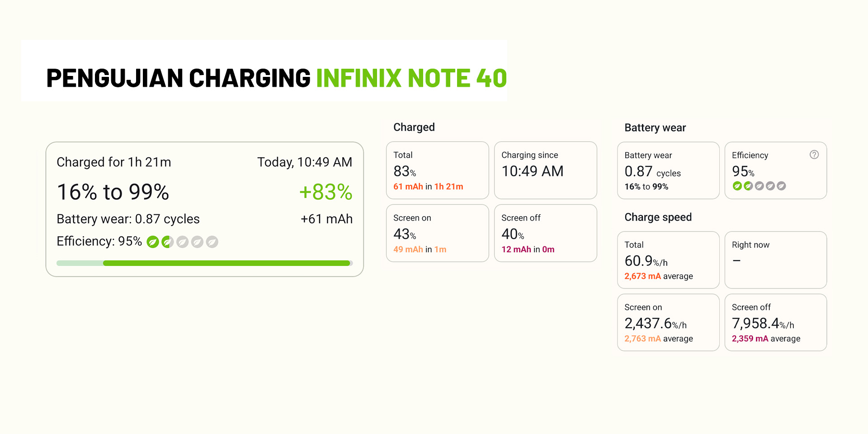
Task: Select the Right now charge speed card
Action: tap(776, 260)
